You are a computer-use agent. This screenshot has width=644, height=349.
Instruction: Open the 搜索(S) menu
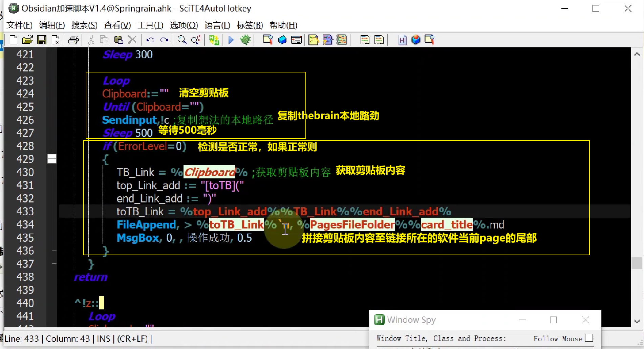84,25
